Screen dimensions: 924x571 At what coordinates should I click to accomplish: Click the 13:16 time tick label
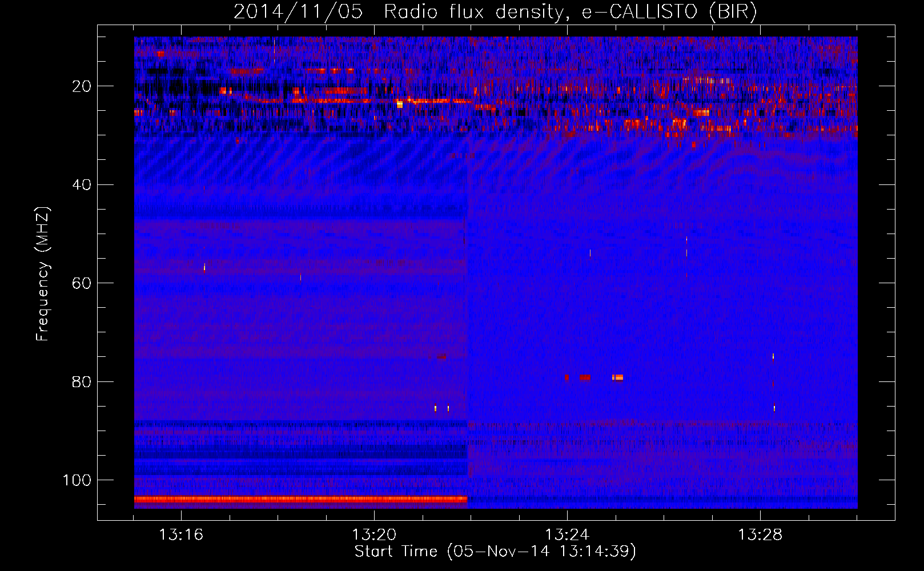[181, 535]
